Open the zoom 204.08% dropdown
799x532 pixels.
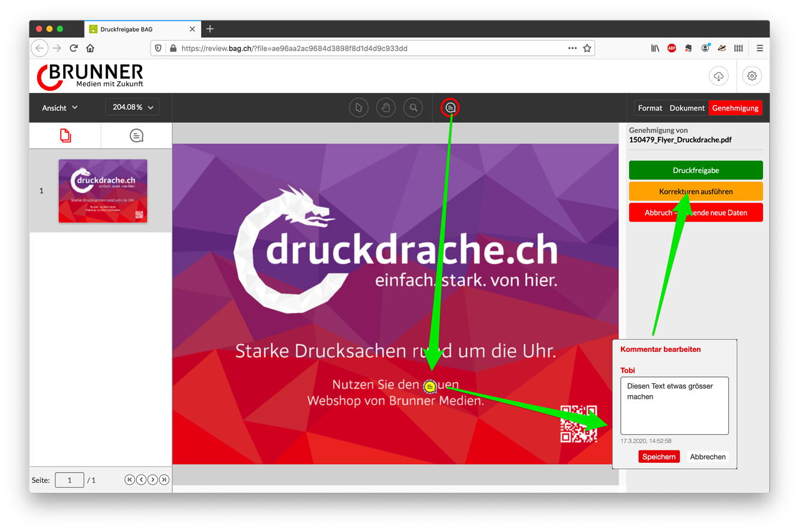133,107
